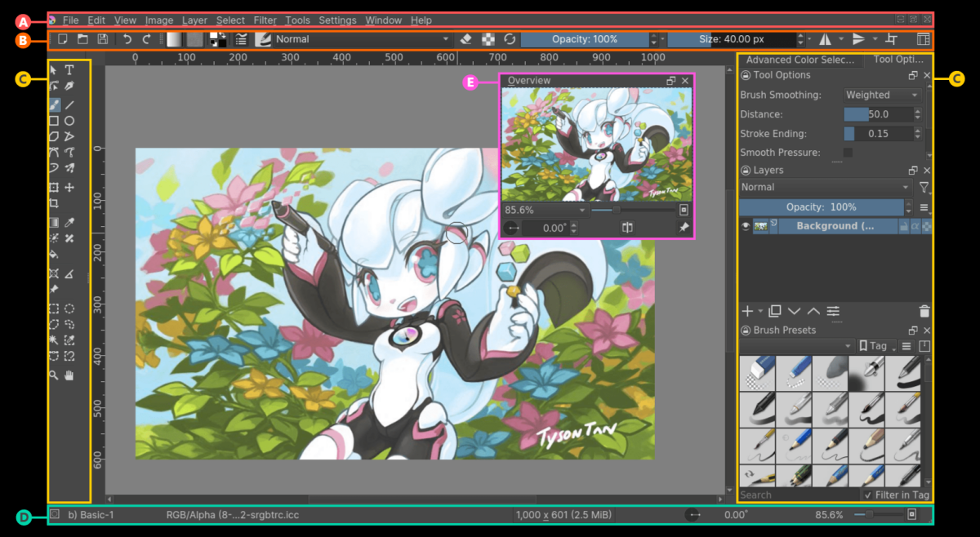Delete the current layer via trash icon
The image size is (980, 537).
coord(924,311)
